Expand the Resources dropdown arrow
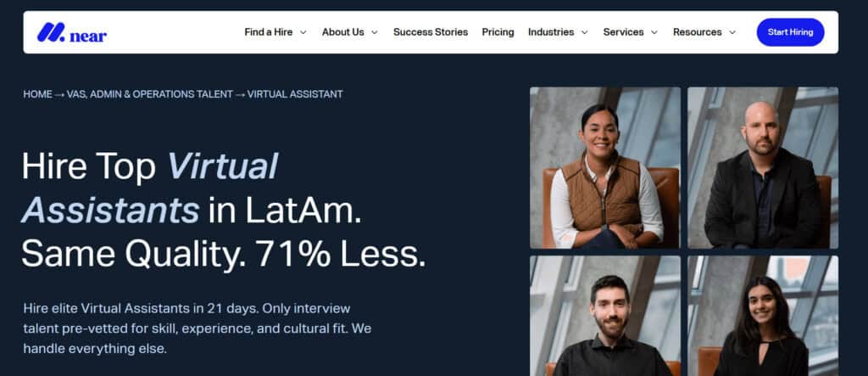Image resolution: width=868 pixels, height=376 pixels. [x=732, y=32]
